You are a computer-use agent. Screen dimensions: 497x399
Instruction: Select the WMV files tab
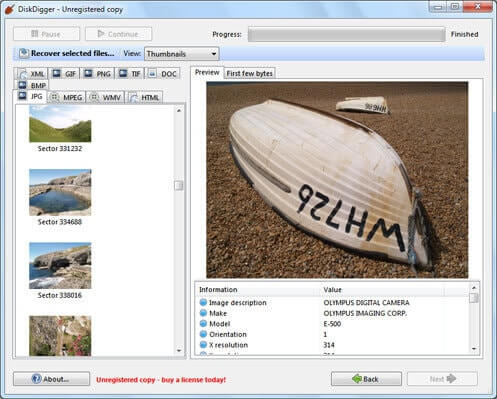tap(106, 97)
